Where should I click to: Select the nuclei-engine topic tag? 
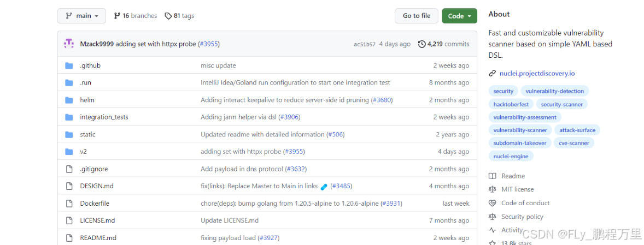coord(511,156)
